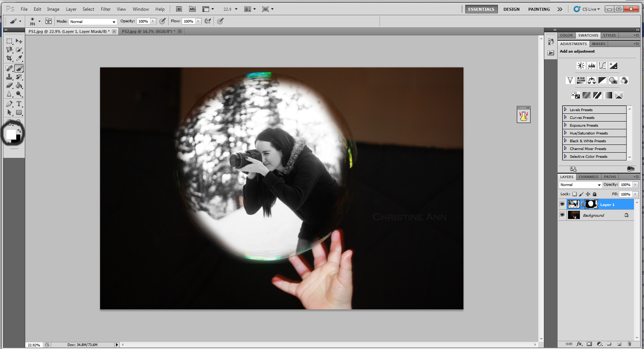Expand Hue/Saturation Presets

pos(565,133)
